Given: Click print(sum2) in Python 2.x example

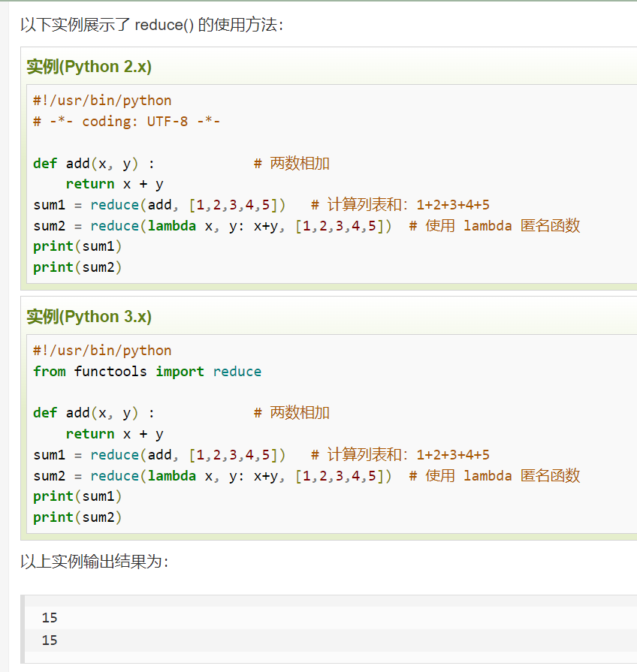Looking at the screenshot, I should [x=77, y=267].
